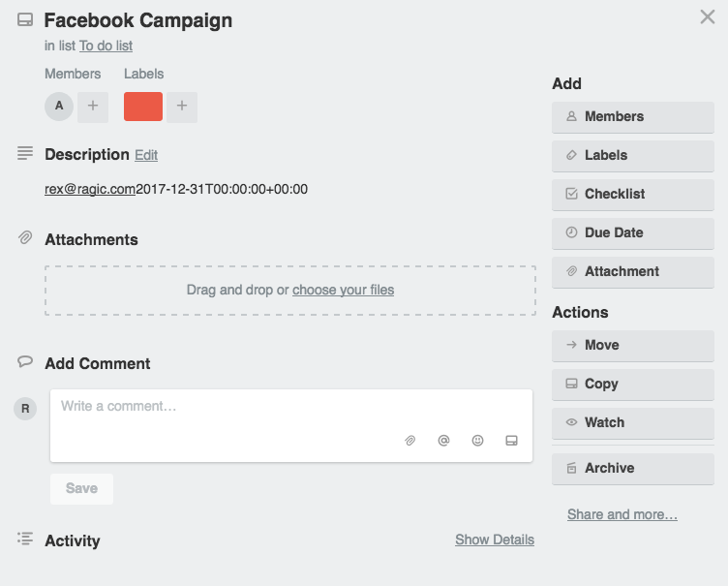
Task: Mention a member with the @ icon
Action: (443, 440)
